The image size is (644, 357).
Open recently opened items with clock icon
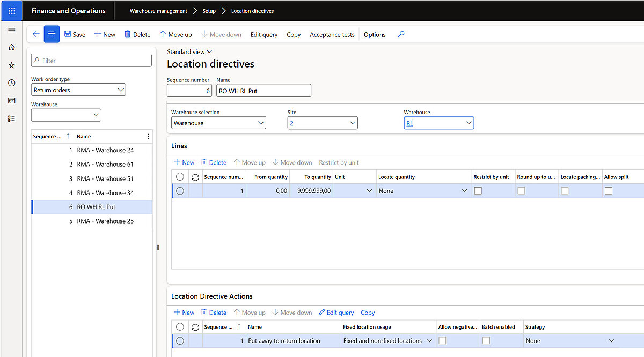tap(11, 83)
